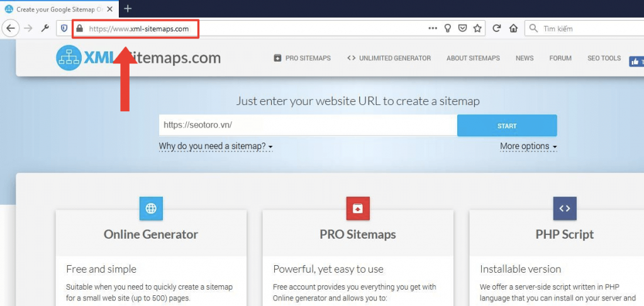Open SEO TOOLS menu item
The width and height of the screenshot is (644, 306).
604,58
